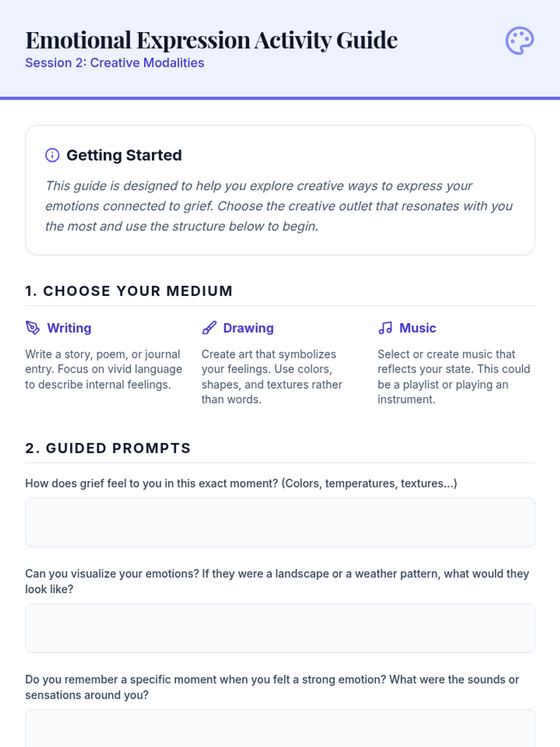Select the Music notes icon
The height and width of the screenshot is (747, 560).
tap(385, 328)
